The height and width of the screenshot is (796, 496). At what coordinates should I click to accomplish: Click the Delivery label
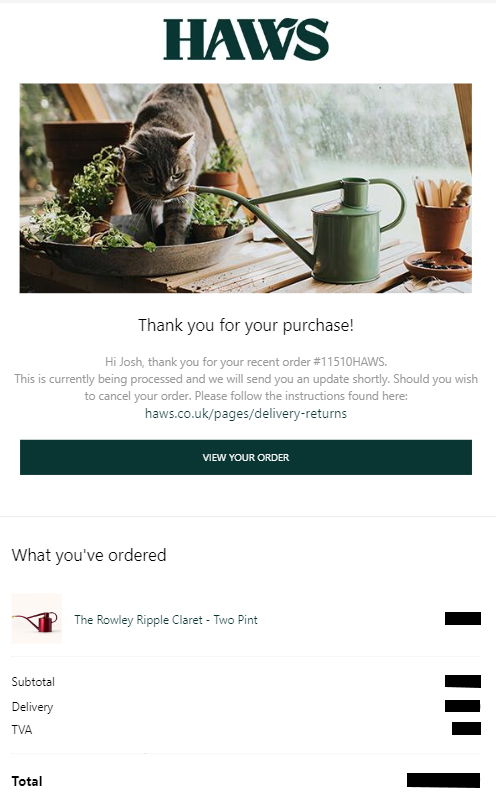click(32, 707)
